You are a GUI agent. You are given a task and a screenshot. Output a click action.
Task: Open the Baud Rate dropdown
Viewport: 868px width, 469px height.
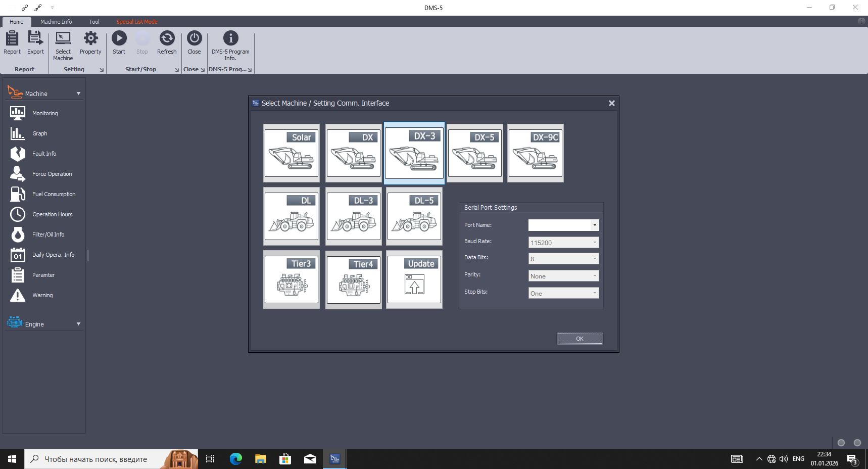(595, 243)
